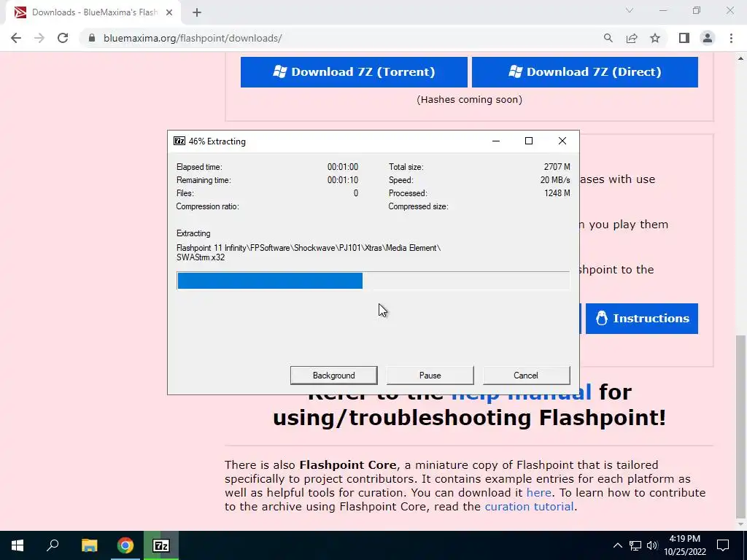Click the page vertical scrollbar thumb

pyautogui.click(x=740, y=426)
